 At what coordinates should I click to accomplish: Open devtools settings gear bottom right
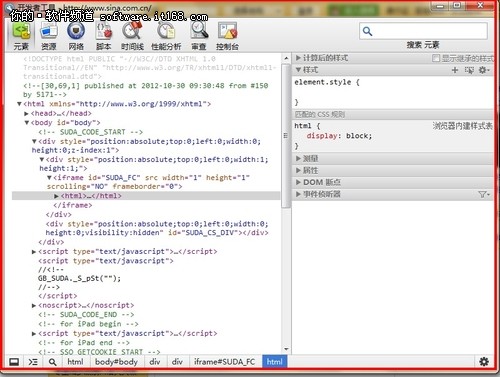[484, 361]
